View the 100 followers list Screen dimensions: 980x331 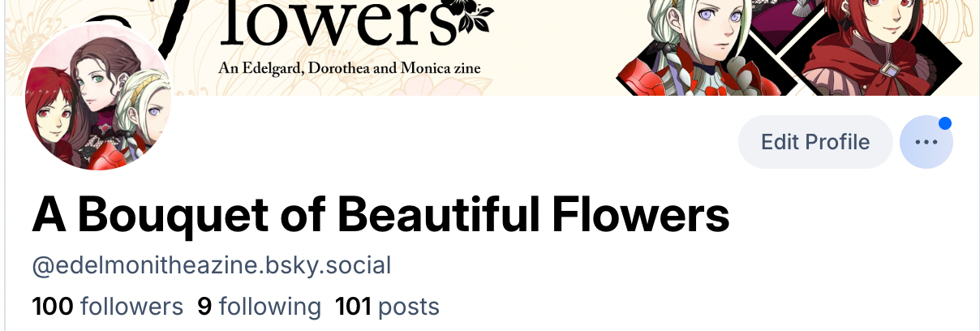pyautogui.click(x=107, y=307)
